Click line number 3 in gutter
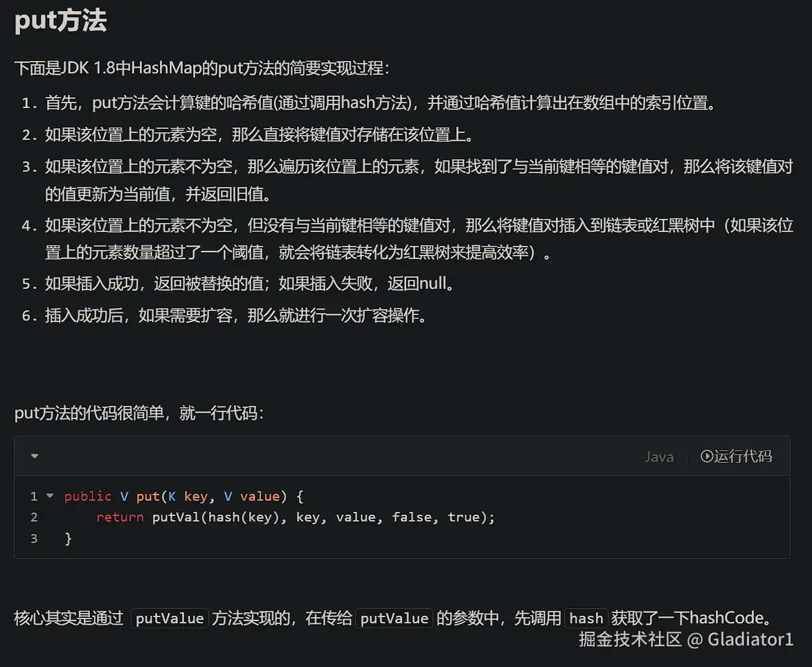The height and width of the screenshot is (667, 812). pyautogui.click(x=34, y=538)
